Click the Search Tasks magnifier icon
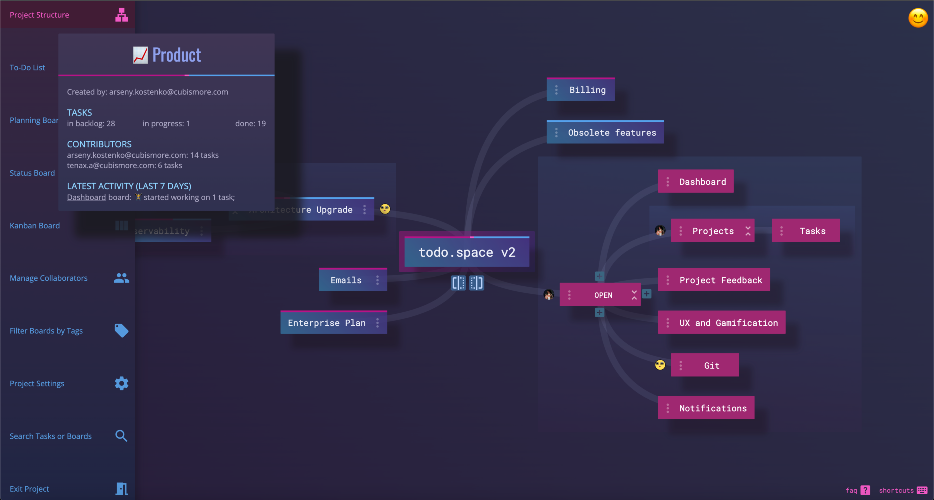934x500 pixels. [x=122, y=436]
